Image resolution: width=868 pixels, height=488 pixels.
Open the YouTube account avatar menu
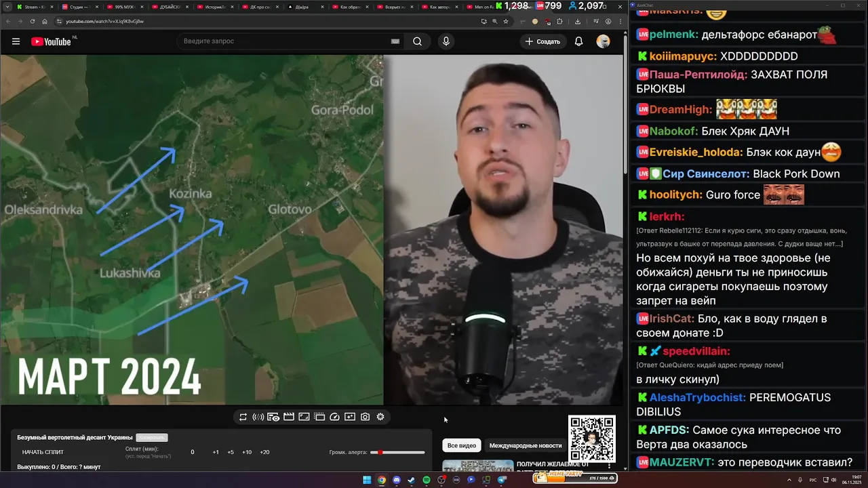(x=603, y=41)
